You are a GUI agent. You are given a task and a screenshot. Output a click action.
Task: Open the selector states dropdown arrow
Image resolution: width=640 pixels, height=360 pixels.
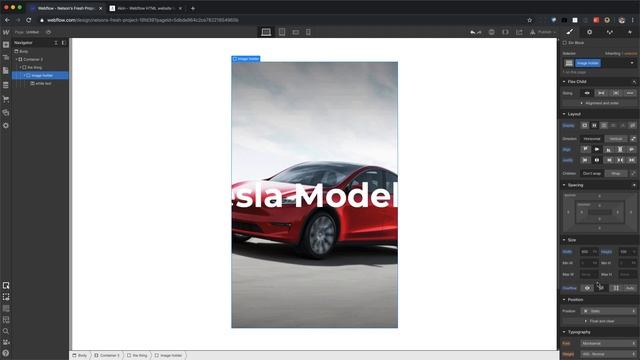click(x=632, y=63)
